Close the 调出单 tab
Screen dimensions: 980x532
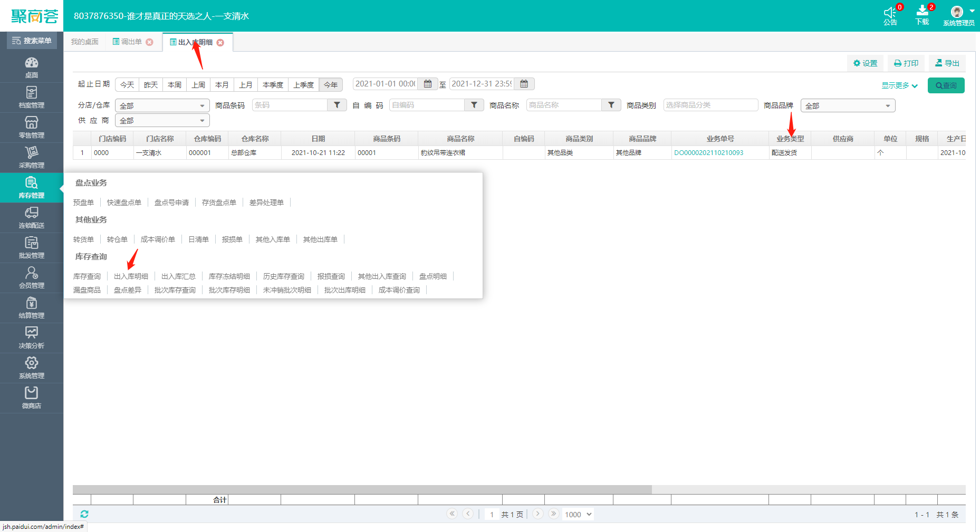tap(150, 42)
